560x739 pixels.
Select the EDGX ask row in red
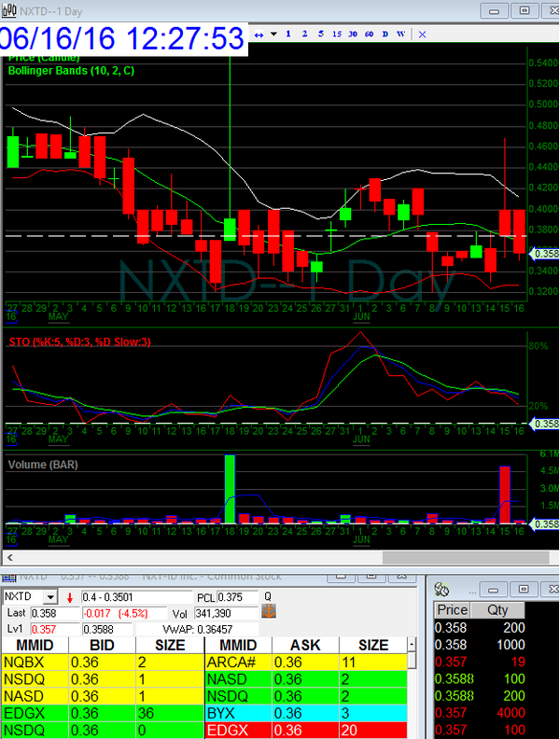[x=304, y=731]
